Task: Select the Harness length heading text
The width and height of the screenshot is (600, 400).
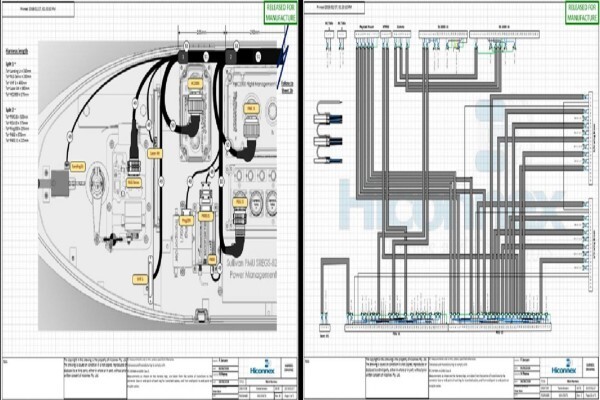Action: point(17,51)
